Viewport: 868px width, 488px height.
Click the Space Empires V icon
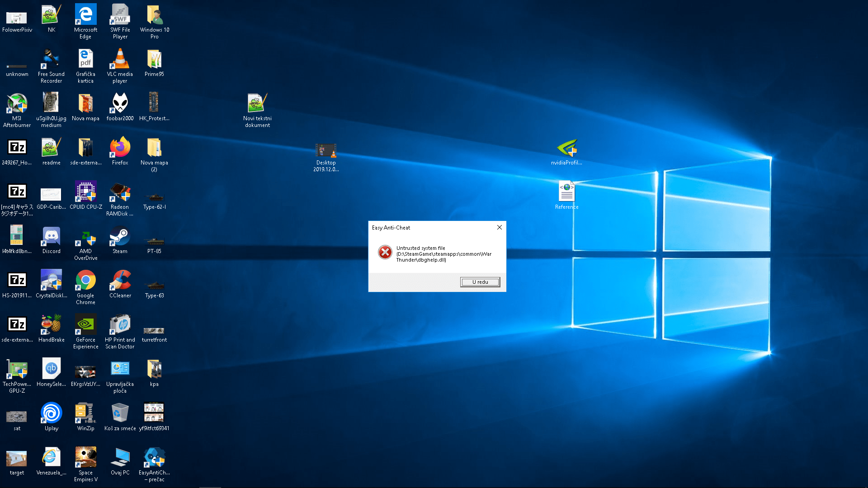pos(85,464)
